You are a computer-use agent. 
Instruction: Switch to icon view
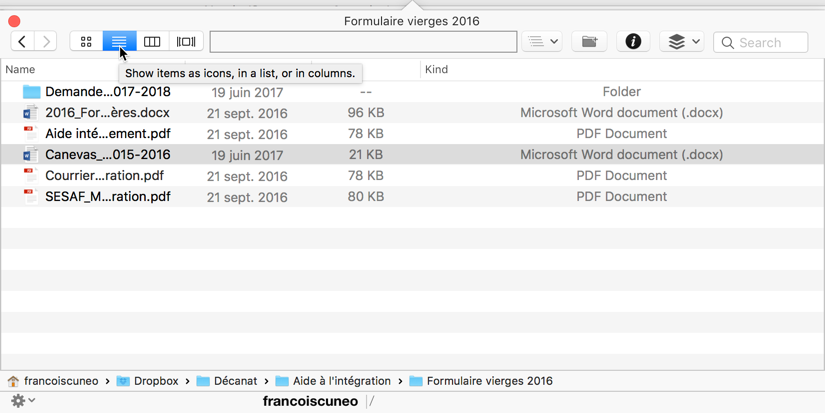(86, 42)
